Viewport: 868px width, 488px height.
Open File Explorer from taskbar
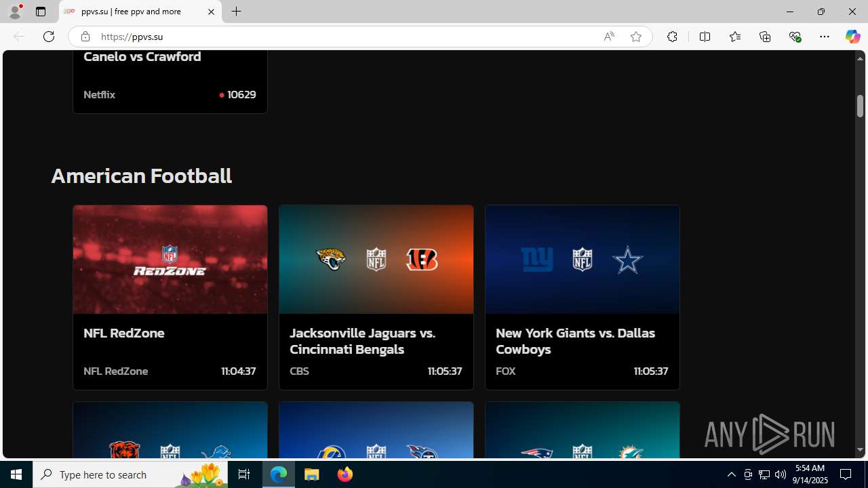point(312,474)
